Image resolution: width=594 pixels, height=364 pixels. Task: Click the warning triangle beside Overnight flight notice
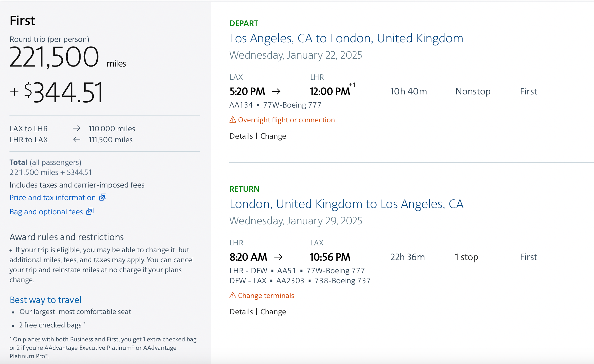coord(233,120)
